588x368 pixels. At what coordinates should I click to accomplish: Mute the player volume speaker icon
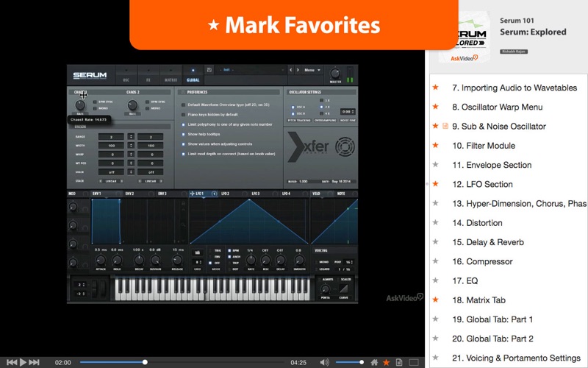pos(324,362)
